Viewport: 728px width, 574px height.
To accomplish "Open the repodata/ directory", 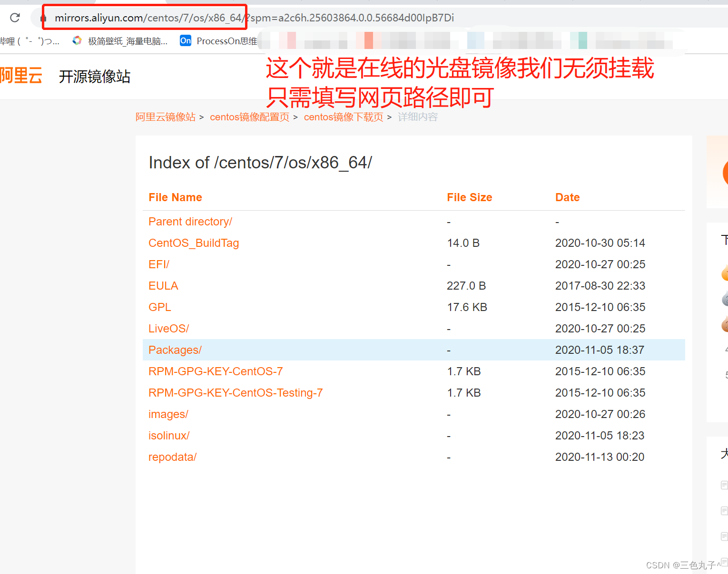I will click(x=172, y=457).
